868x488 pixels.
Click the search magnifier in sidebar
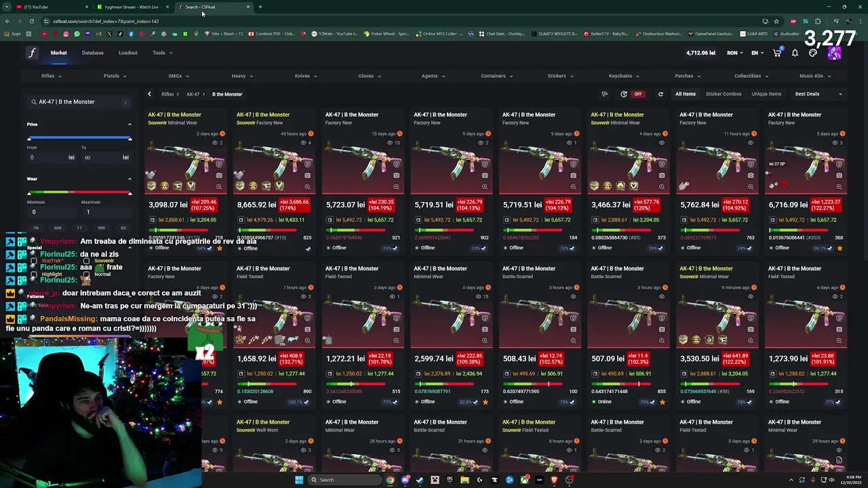click(x=33, y=102)
